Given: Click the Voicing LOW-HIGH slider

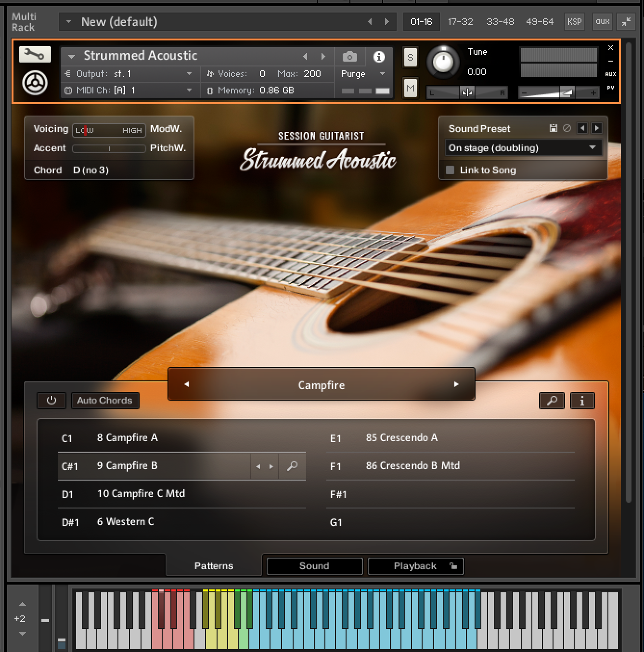Looking at the screenshot, I should pyautogui.click(x=109, y=130).
